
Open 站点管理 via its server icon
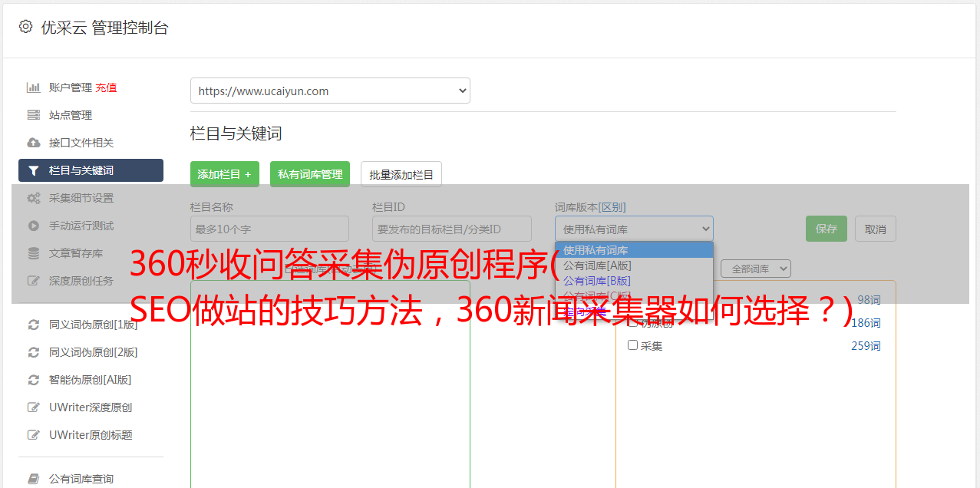(x=33, y=115)
